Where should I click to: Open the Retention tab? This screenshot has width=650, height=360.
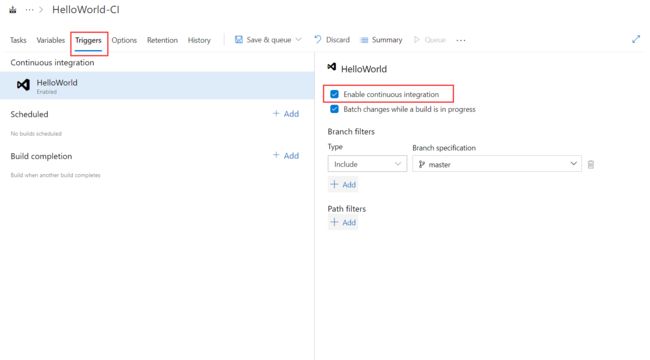(x=162, y=40)
